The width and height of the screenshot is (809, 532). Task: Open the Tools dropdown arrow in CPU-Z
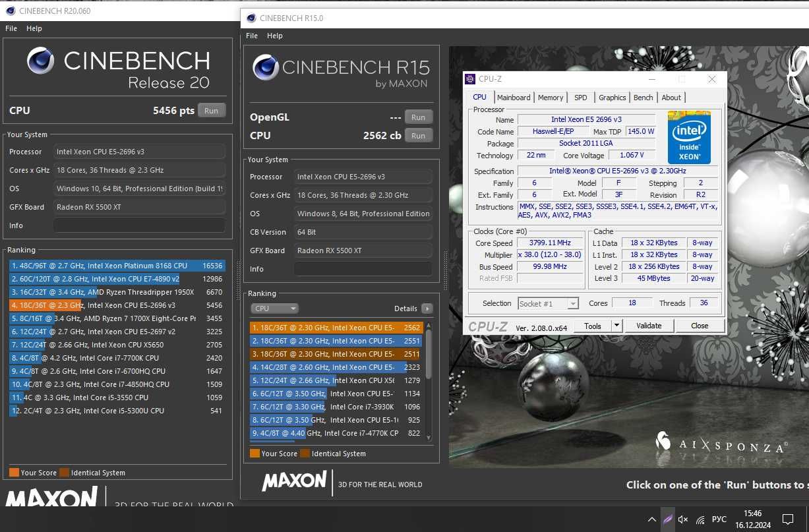click(616, 326)
